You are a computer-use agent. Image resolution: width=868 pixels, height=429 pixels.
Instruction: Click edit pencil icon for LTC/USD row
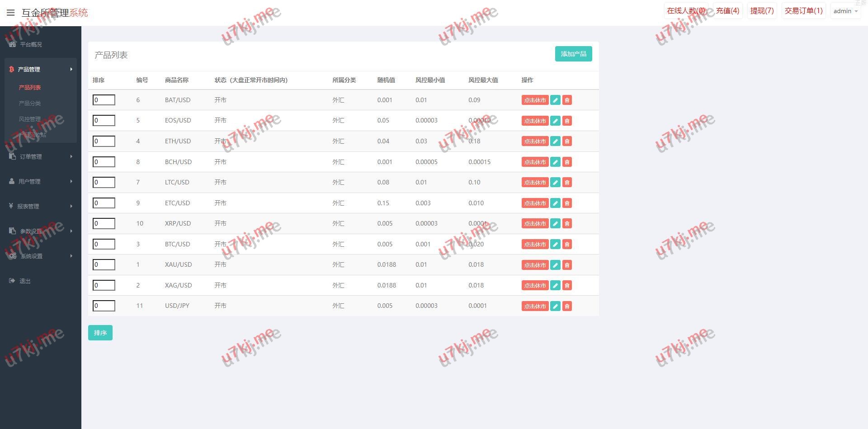(555, 182)
